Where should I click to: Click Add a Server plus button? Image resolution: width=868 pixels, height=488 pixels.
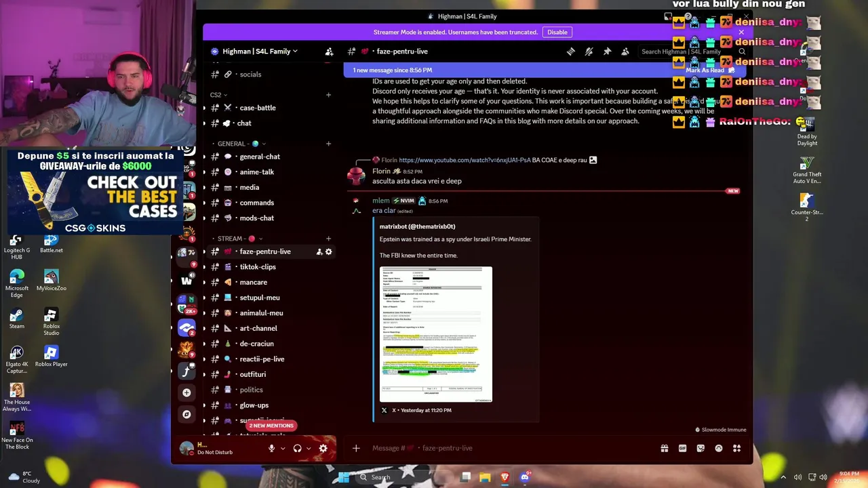tap(186, 392)
